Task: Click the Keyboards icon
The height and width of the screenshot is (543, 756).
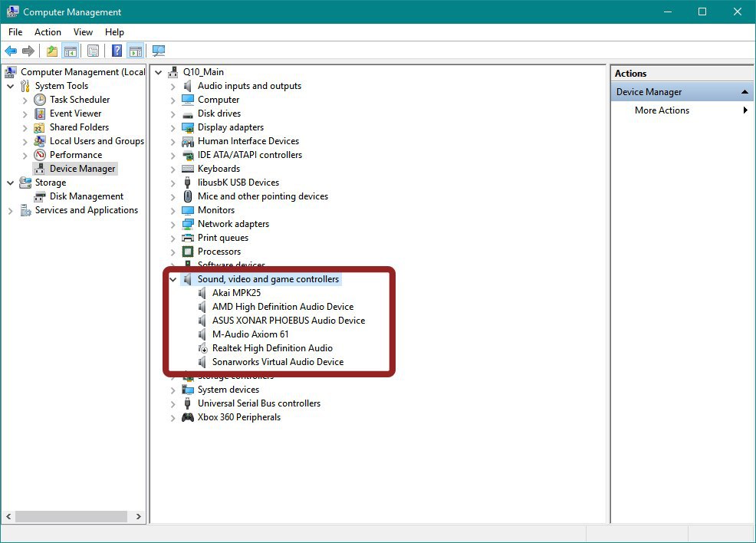Action: (188, 169)
